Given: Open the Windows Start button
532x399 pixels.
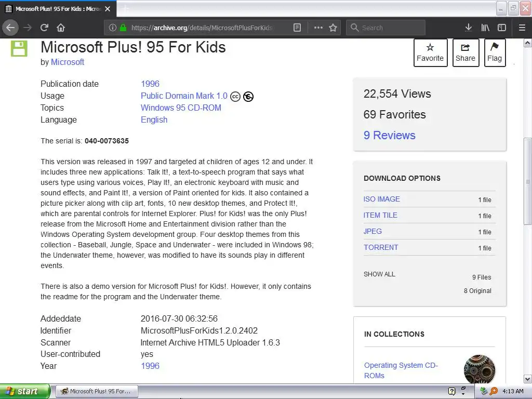Looking at the screenshot, I should coord(24,391).
